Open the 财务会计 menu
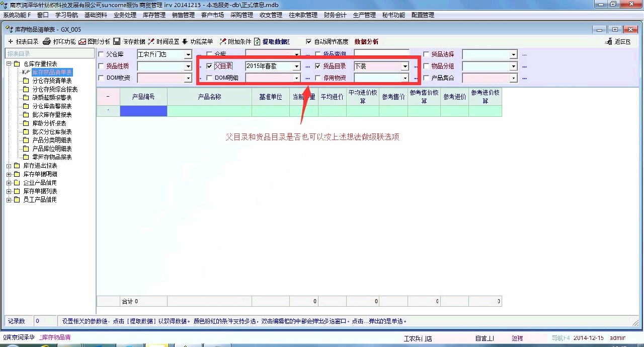644x347 pixels. (x=335, y=15)
